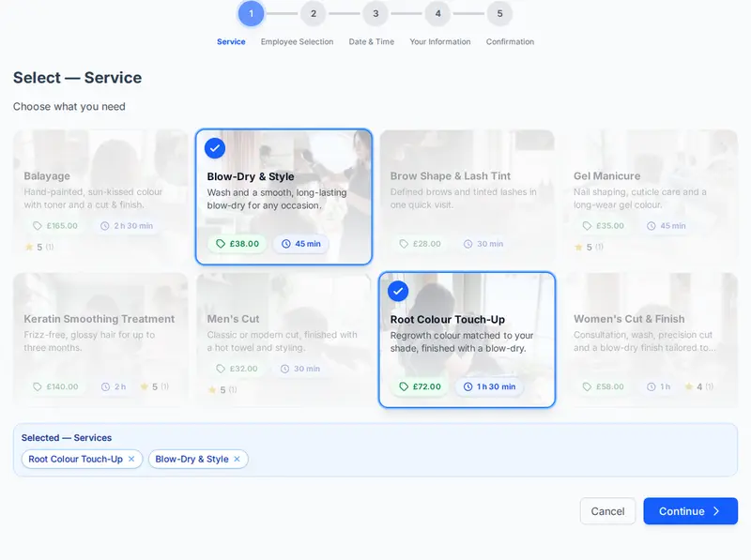The height and width of the screenshot is (560, 751).
Task: Go to the Employee Selection step label
Action: (x=297, y=41)
